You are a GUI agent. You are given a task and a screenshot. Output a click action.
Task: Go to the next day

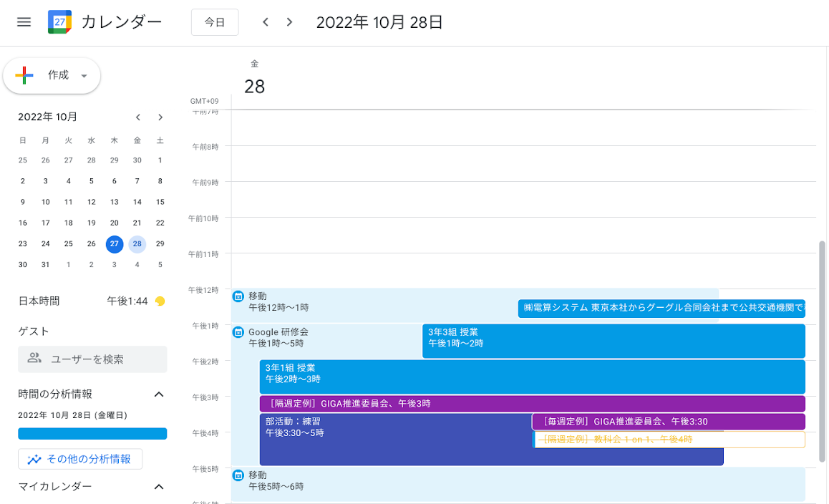(x=289, y=22)
